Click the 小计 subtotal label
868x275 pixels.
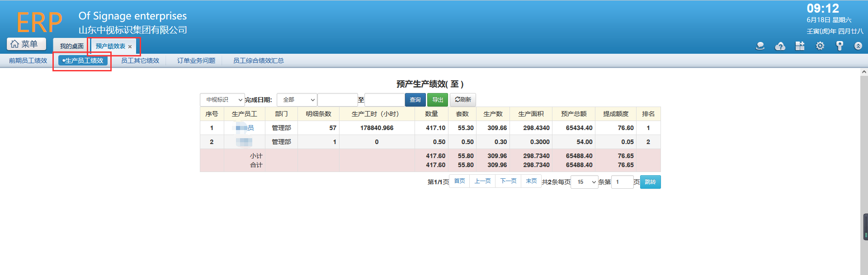pos(256,156)
